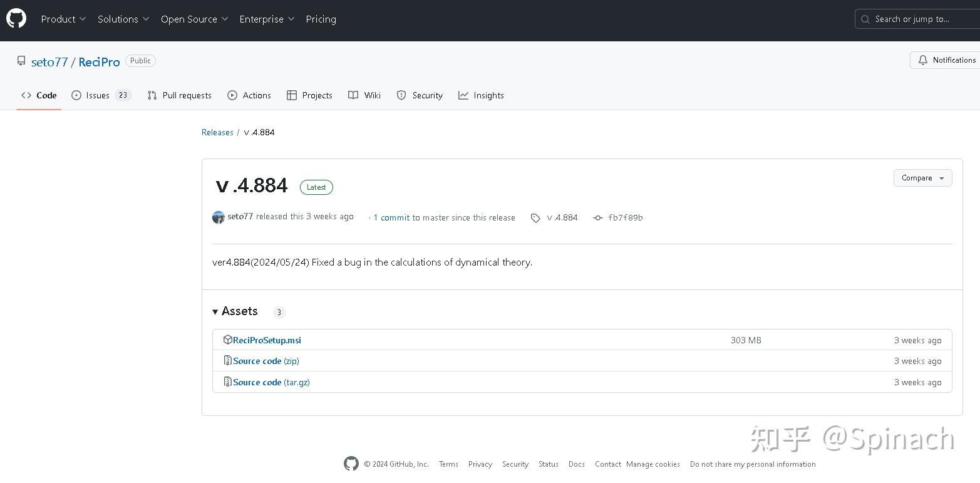Viewport: 980px width, 483px height.
Task: Click the package icon for ReciProSetup.msi
Action: tap(228, 340)
